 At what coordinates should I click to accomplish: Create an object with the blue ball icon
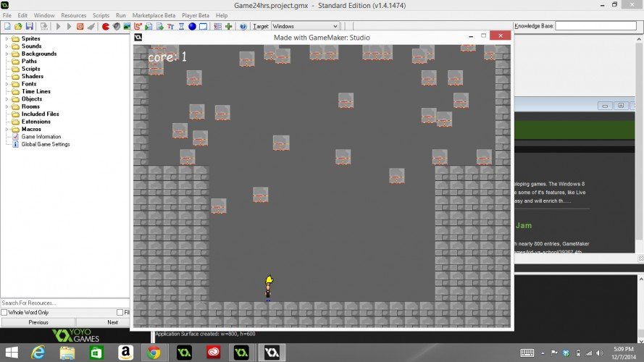192,26
